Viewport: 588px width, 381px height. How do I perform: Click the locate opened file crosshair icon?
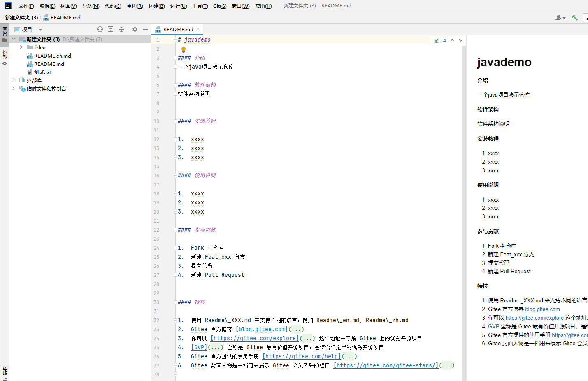point(100,29)
